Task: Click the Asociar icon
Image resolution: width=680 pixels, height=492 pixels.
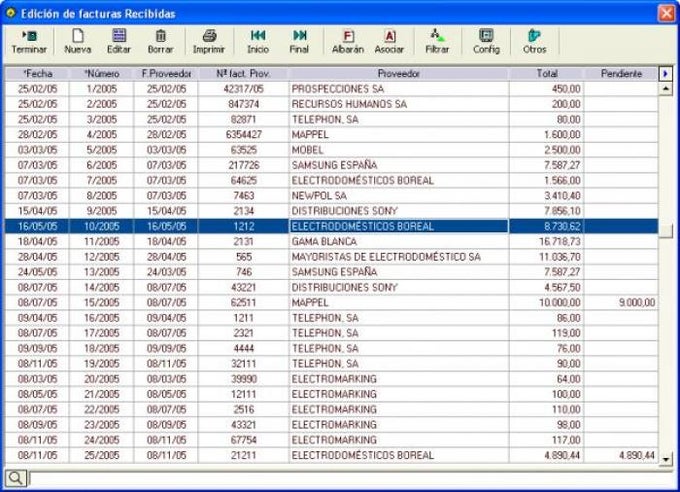Action: (x=389, y=42)
